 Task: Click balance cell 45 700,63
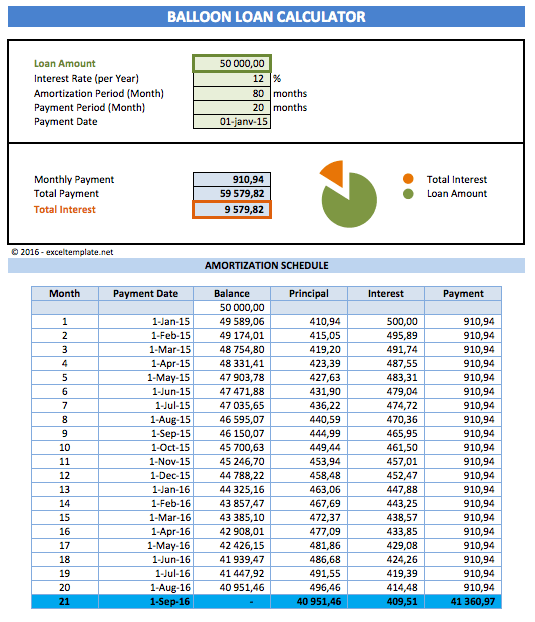click(x=232, y=447)
